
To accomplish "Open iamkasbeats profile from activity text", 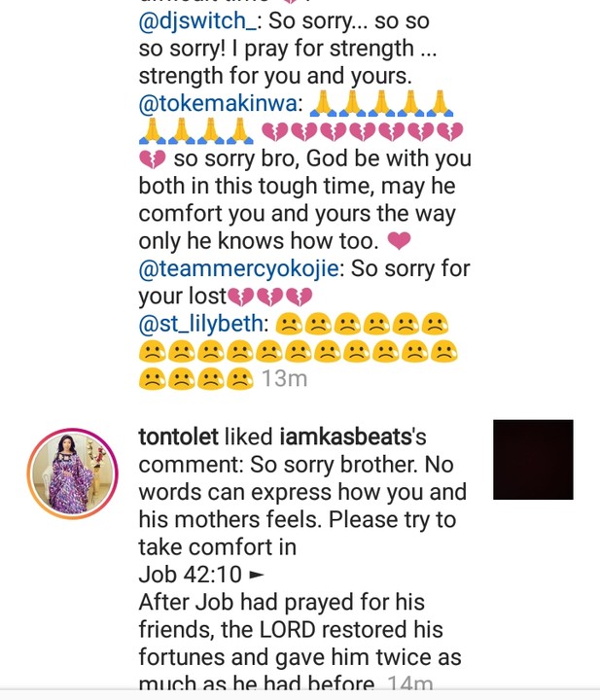I will [345, 437].
